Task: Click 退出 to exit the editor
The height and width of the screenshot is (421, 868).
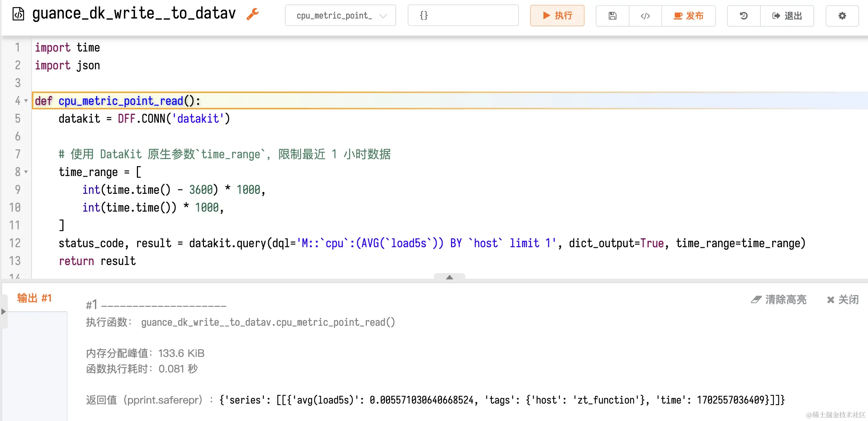Action: tap(787, 16)
